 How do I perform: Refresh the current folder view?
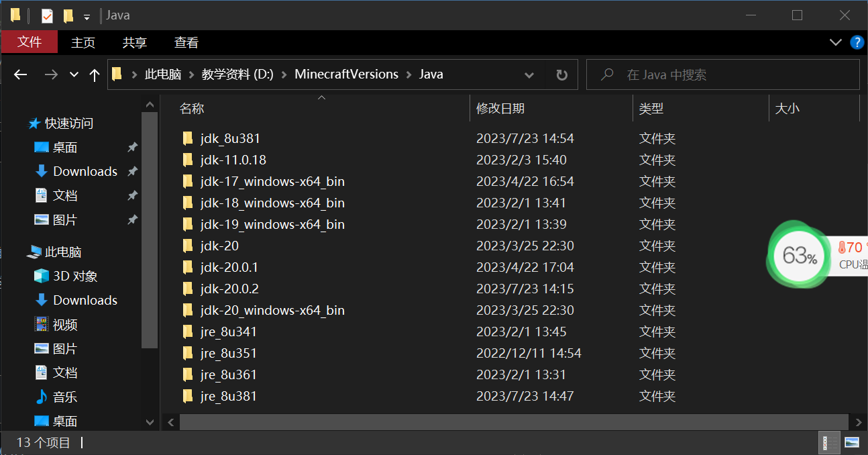click(x=561, y=74)
